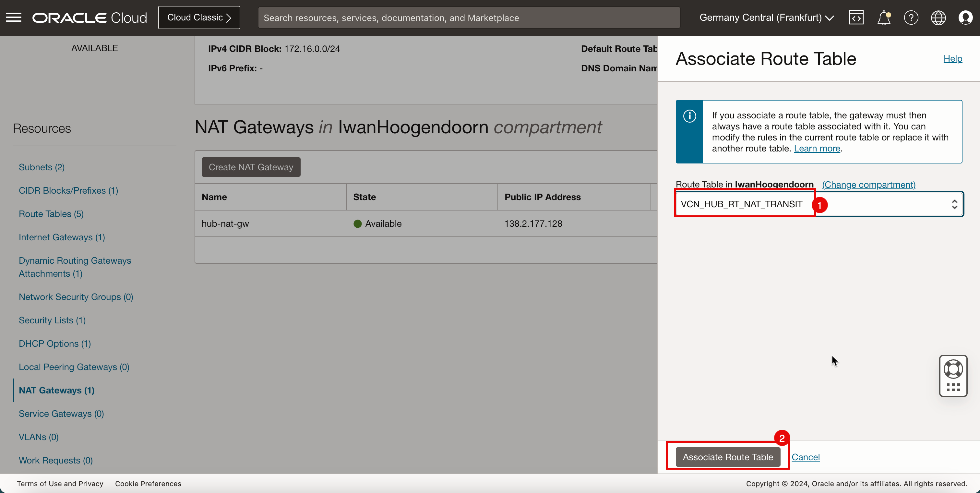
Task: Click the info icon in notice
Action: tap(689, 116)
